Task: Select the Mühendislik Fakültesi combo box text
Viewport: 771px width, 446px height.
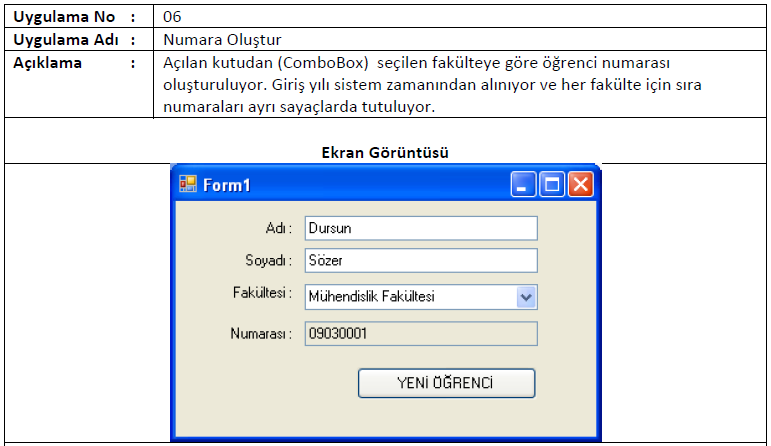Action: point(408,296)
